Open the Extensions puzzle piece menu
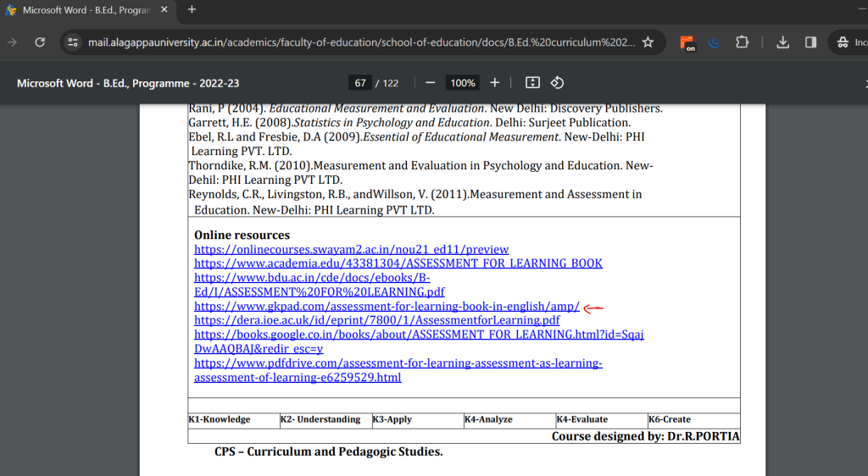Screen dimensions: 868x476 742,42
